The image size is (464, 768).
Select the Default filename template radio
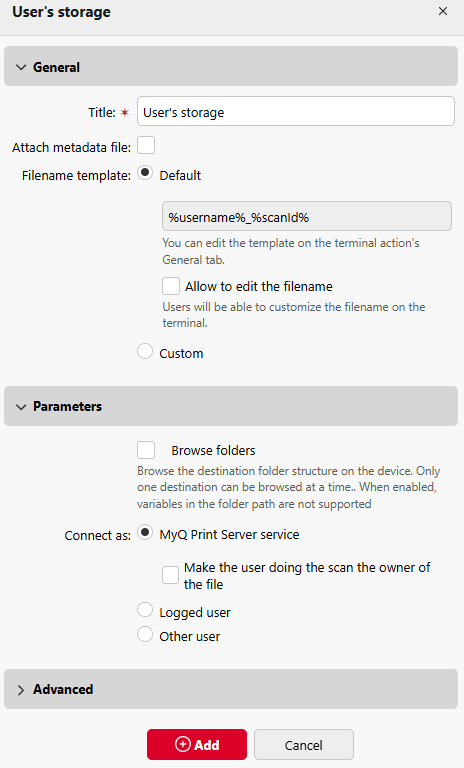pos(145,173)
